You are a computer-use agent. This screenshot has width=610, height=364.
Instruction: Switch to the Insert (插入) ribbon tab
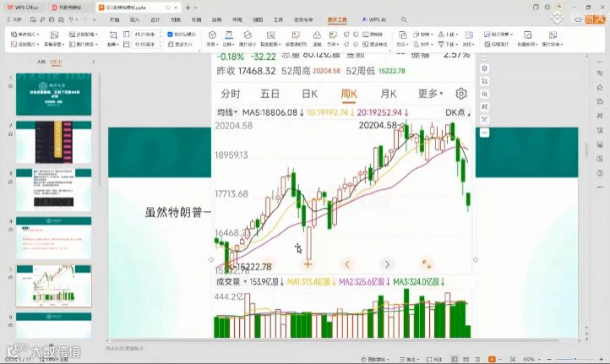pos(134,19)
